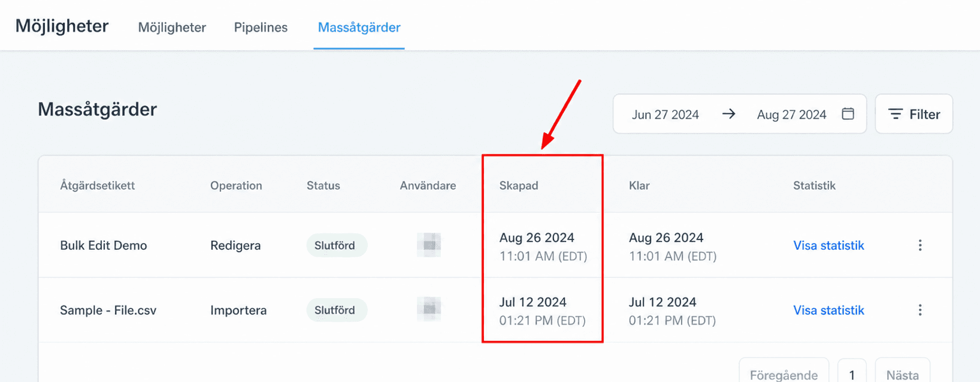The height and width of the screenshot is (382, 980).
Task: Click the Nästa pagination button
Action: pyautogui.click(x=902, y=372)
